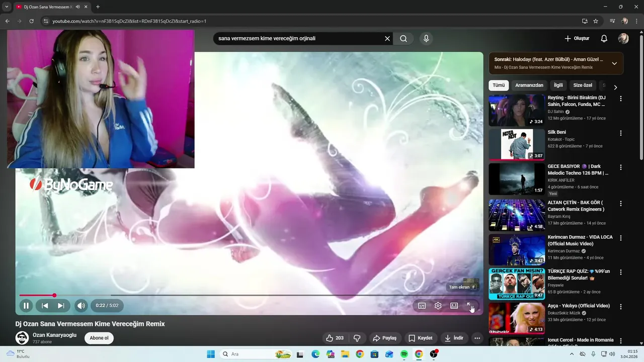Open TÜRKÇE RAP QUİZ video thumbnail
644x362 pixels.
coord(517,284)
